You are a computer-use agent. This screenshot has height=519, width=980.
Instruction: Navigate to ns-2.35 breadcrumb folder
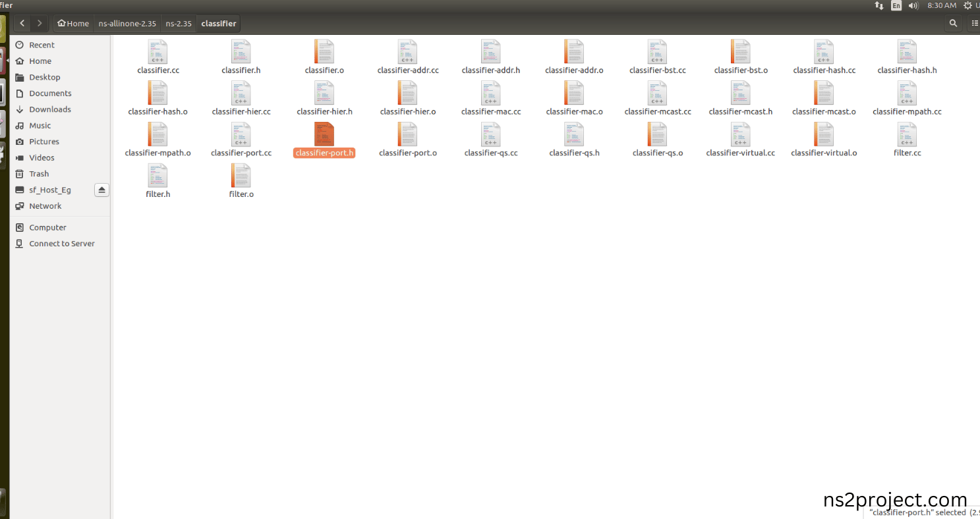pyautogui.click(x=179, y=23)
